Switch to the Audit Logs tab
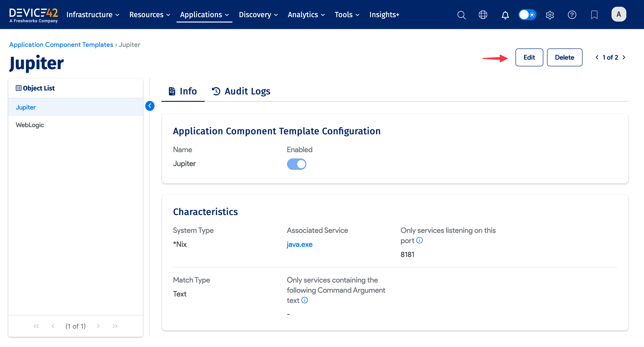644x347 pixels. (x=241, y=91)
